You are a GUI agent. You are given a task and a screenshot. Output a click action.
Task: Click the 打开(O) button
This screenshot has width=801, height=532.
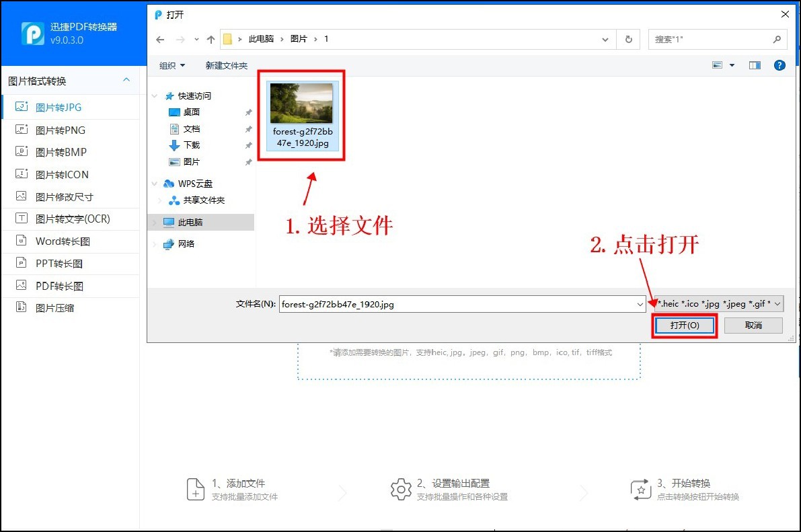coord(684,325)
